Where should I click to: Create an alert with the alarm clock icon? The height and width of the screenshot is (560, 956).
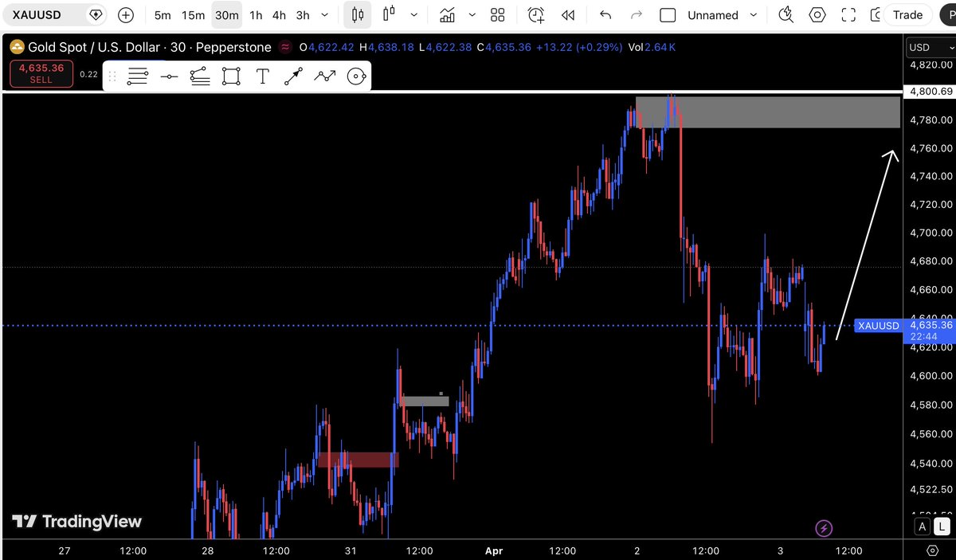coord(536,14)
